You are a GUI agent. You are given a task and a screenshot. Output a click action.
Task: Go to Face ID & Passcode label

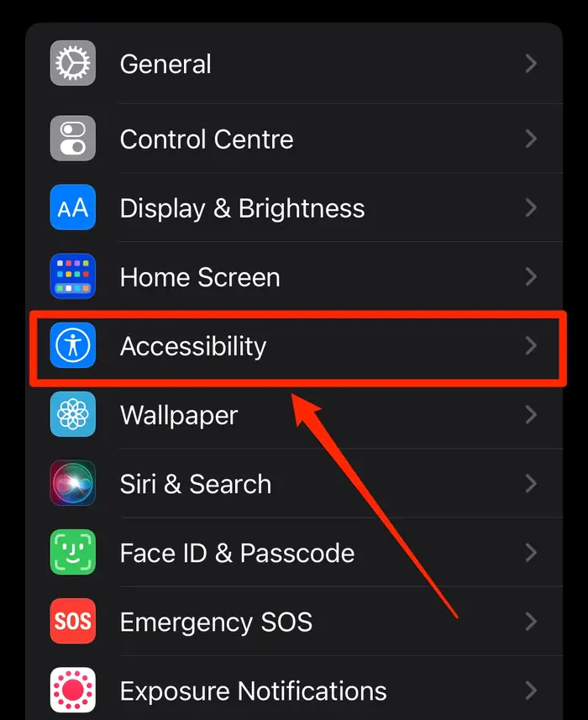(238, 553)
